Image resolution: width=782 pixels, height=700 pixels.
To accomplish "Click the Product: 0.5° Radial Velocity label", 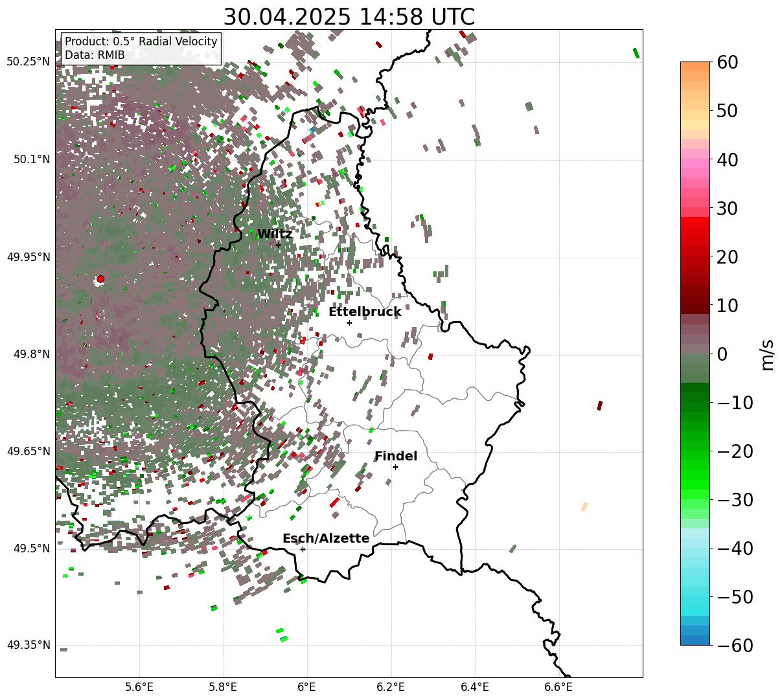I will click(x=141, y=42).
